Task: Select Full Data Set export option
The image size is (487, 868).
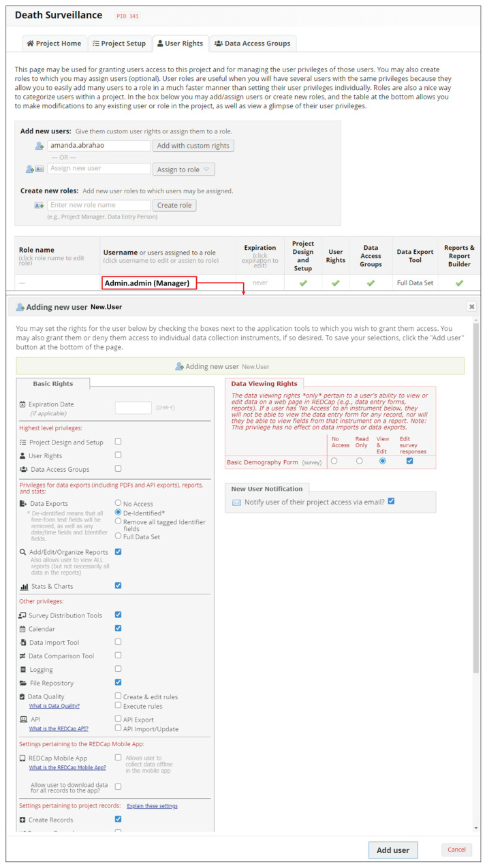Action: click(x=118, y=536)
